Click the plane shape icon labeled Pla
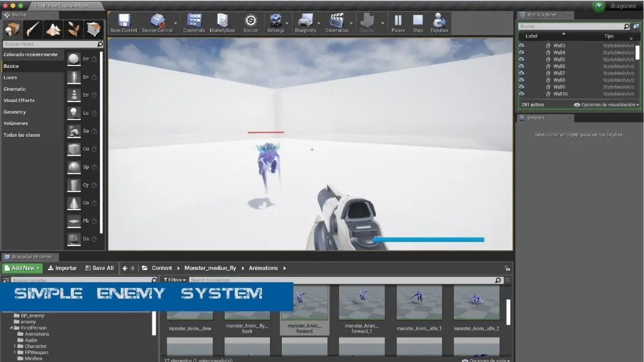 pos(74,221)
